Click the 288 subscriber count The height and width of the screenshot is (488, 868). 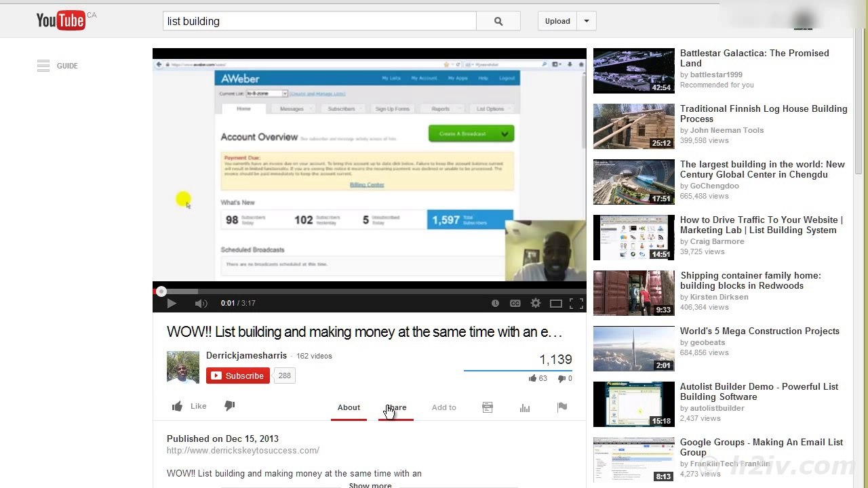point(285,375)
